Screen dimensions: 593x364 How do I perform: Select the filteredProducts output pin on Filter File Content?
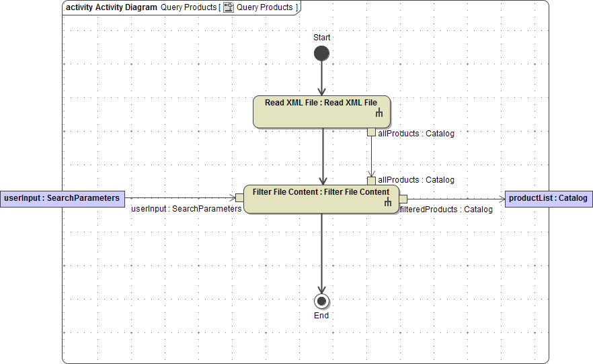click(403, 197)
